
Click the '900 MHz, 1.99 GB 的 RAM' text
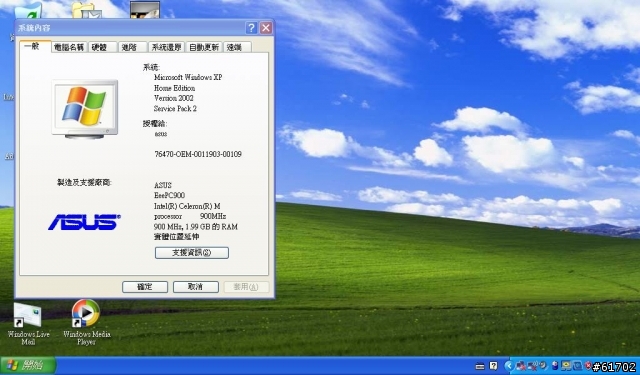196,227
